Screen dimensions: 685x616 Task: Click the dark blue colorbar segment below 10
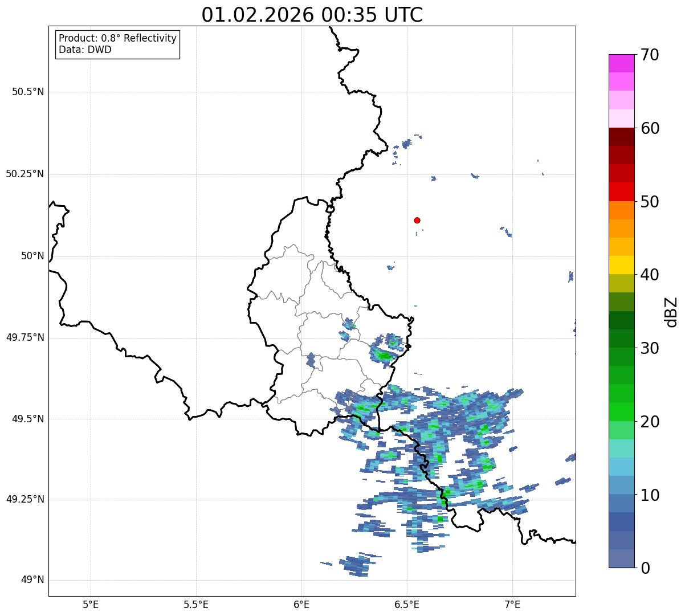(x=621, y=522)
